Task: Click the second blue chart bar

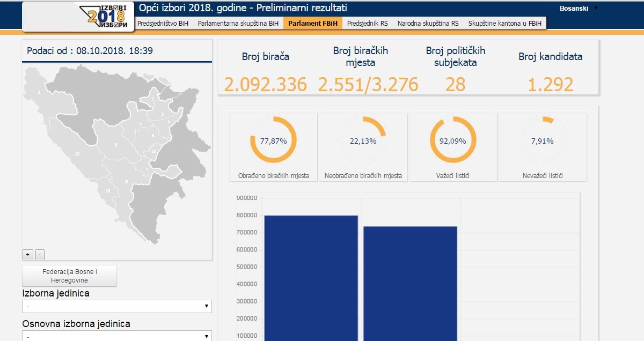Action: (x=410, y=284)
